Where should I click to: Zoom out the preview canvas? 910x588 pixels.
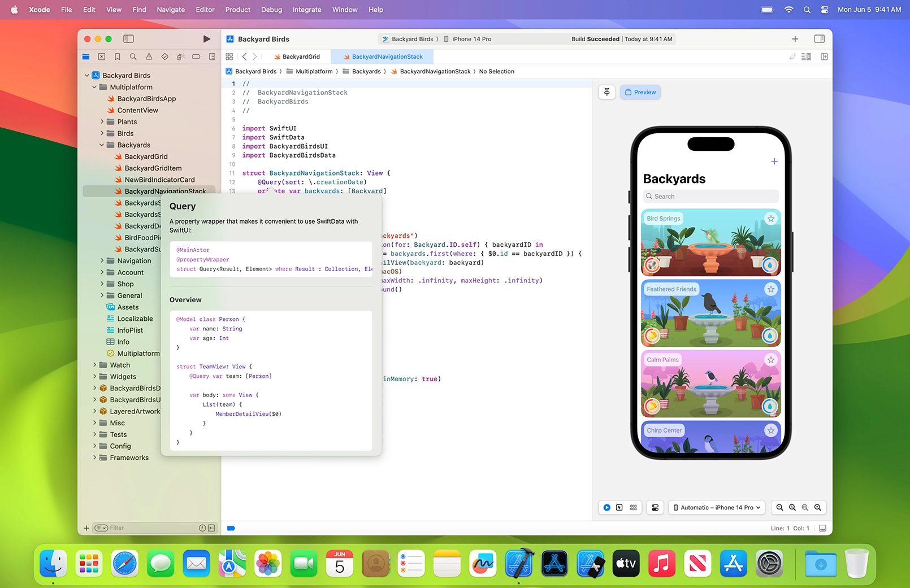point(779,507)
